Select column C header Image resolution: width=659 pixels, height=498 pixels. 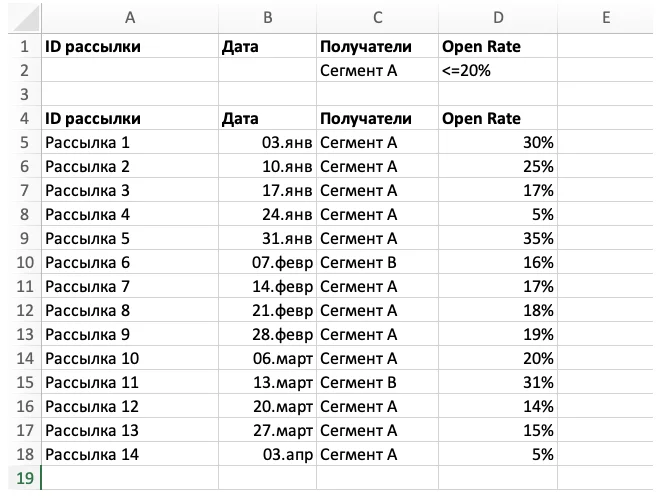[x=377, y=17]
